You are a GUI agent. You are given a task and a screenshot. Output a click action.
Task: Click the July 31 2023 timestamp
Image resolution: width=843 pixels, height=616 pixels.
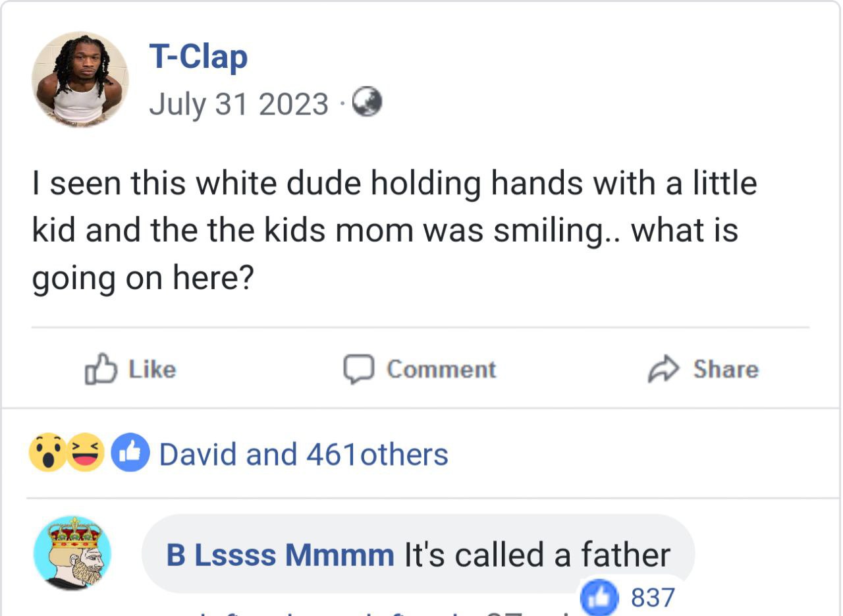click(238, 103)
